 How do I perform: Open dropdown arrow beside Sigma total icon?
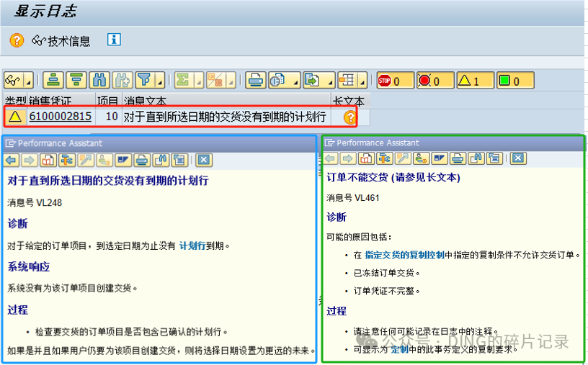click(x=199, y=80)
